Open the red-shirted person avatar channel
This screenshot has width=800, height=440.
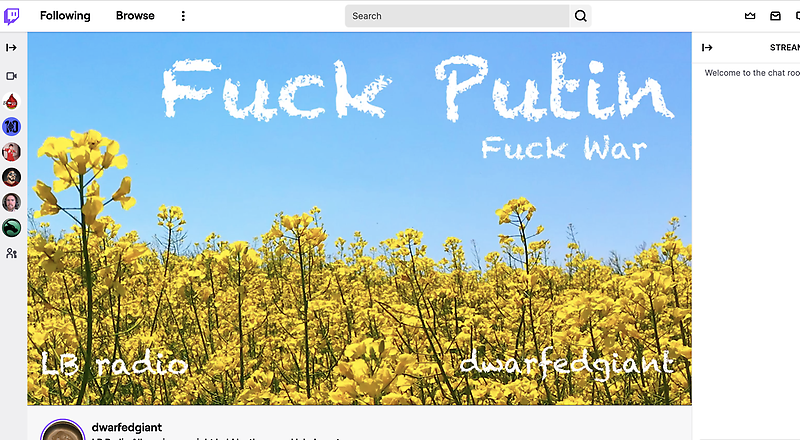coord(12,152)
